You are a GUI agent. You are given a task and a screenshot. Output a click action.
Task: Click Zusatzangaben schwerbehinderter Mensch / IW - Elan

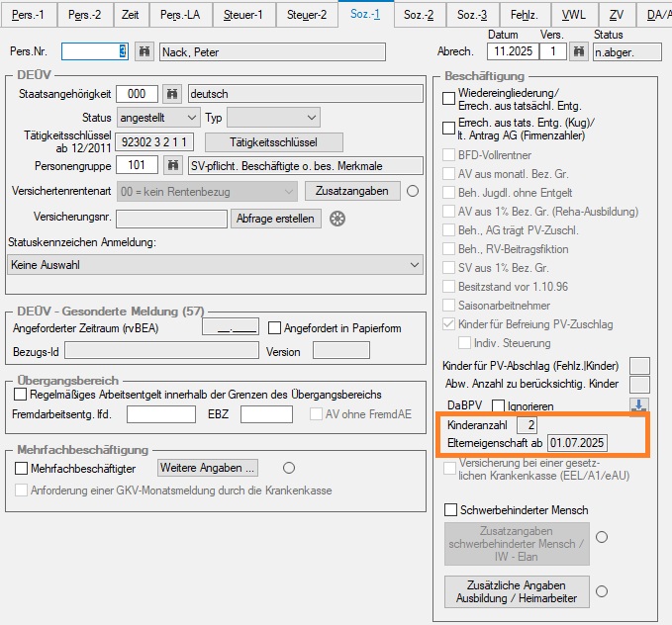click(x=517, y=544)
